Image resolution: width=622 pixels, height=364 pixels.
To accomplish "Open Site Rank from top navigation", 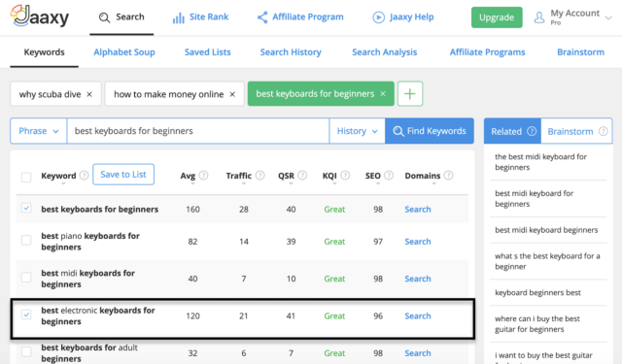I will pyautogui.click(x=201, y=17).
